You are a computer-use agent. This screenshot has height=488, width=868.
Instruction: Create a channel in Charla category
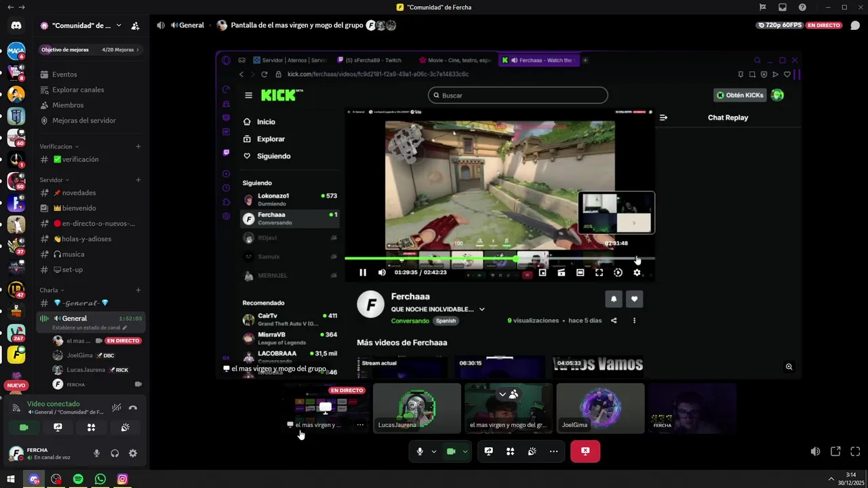(138, 290)
